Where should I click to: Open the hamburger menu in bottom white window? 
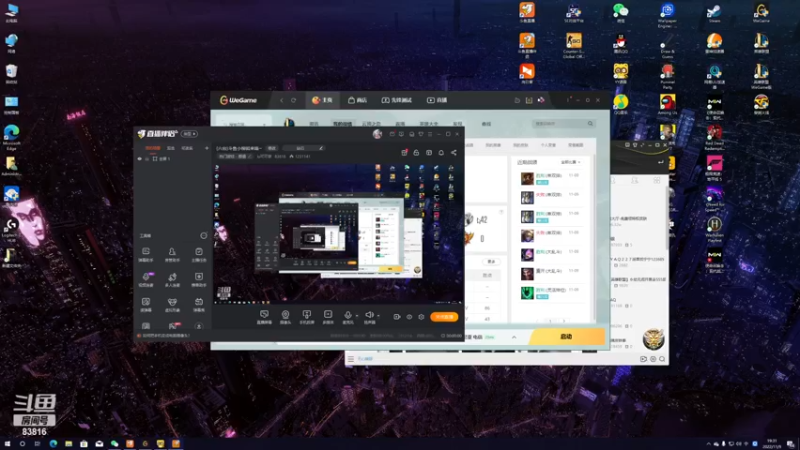coord(351,359)
